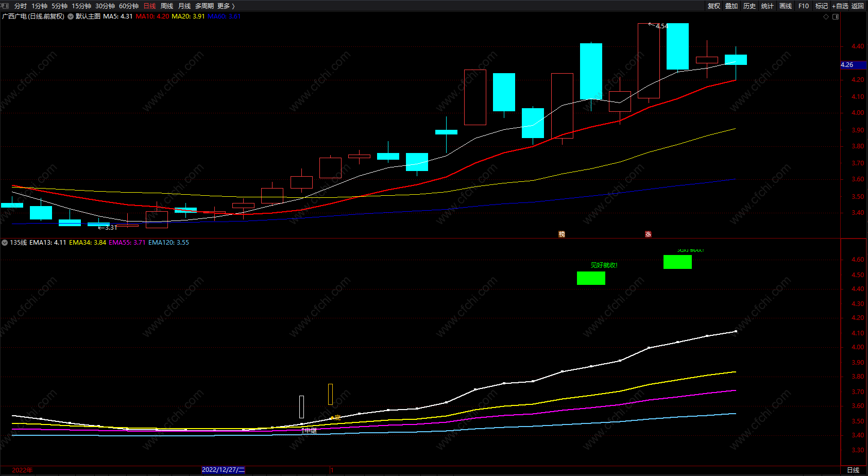
Task: Add stock with +自选 button
Action: click(x=840, y=6)
